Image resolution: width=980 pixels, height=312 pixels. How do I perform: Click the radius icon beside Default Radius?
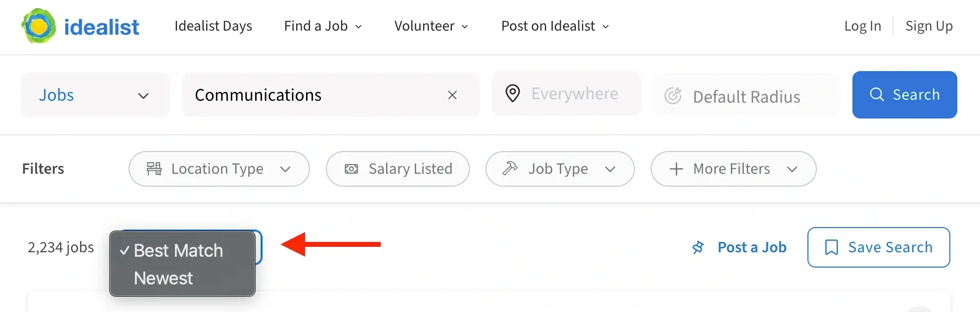point(673,96)
